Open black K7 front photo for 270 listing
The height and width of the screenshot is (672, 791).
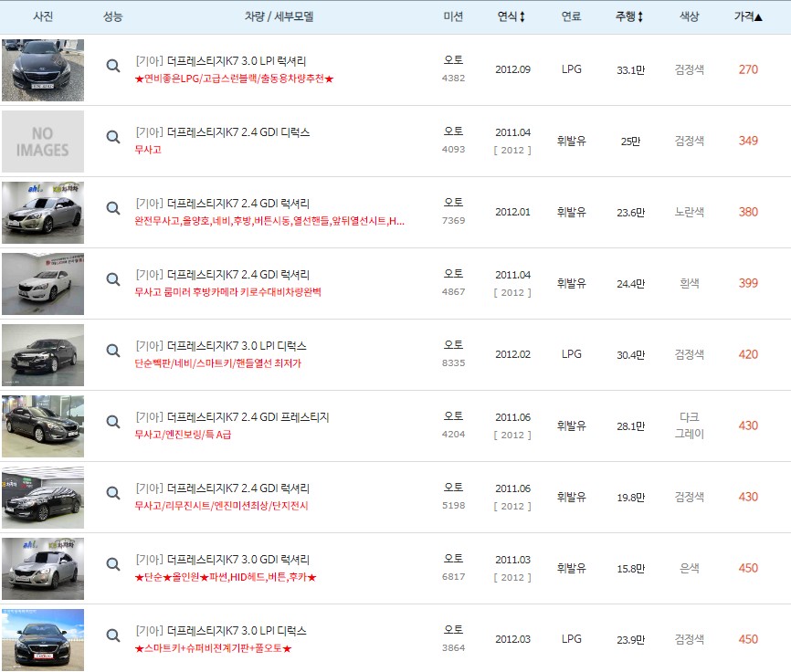tap(43, 70)
